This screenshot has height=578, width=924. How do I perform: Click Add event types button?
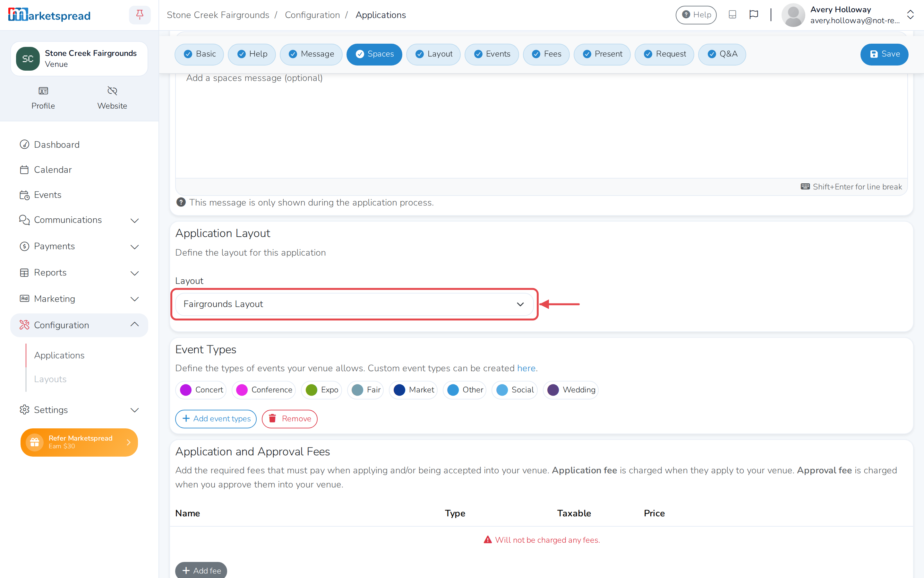pos(216,419)
